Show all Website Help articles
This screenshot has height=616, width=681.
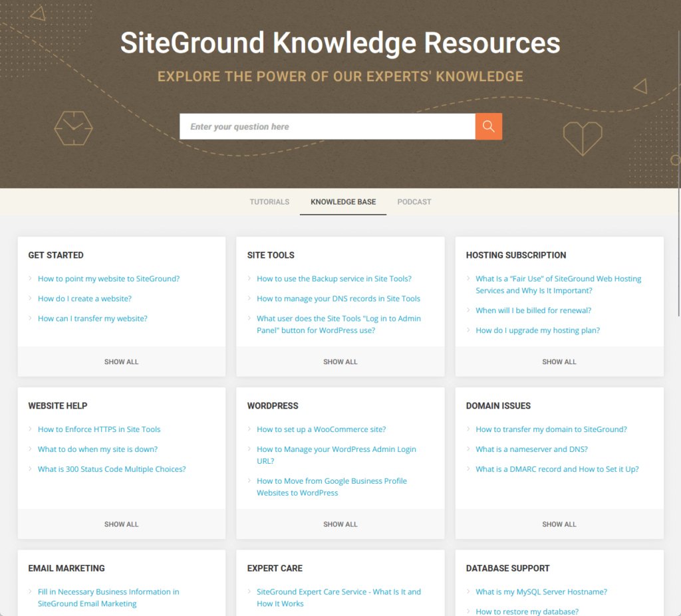122,524
